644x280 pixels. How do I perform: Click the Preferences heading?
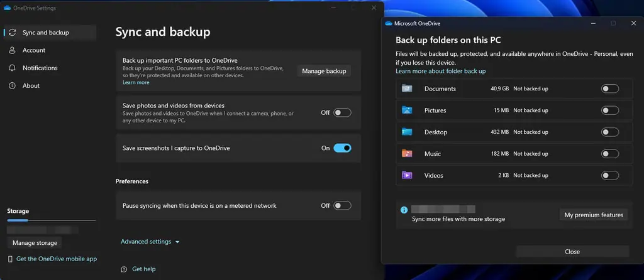(x=132, y=181)
